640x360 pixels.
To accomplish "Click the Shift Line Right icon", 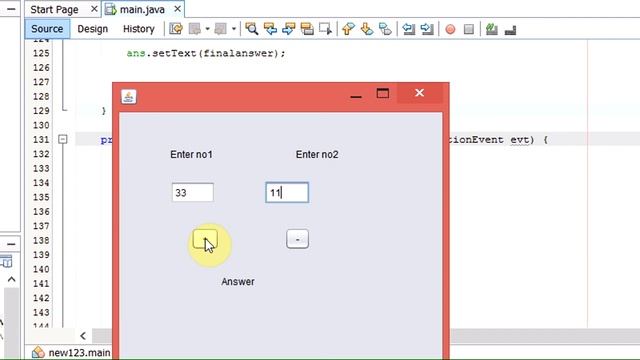I will (x=427, y=29).
